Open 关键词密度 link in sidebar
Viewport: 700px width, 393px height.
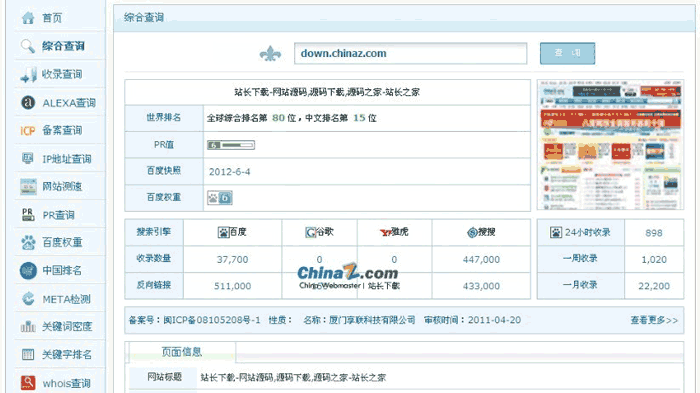click(x=67, y=326)
